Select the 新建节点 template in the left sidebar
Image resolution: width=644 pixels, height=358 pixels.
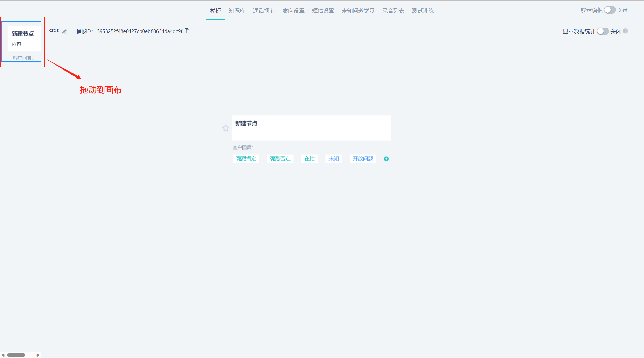point(22,42)
